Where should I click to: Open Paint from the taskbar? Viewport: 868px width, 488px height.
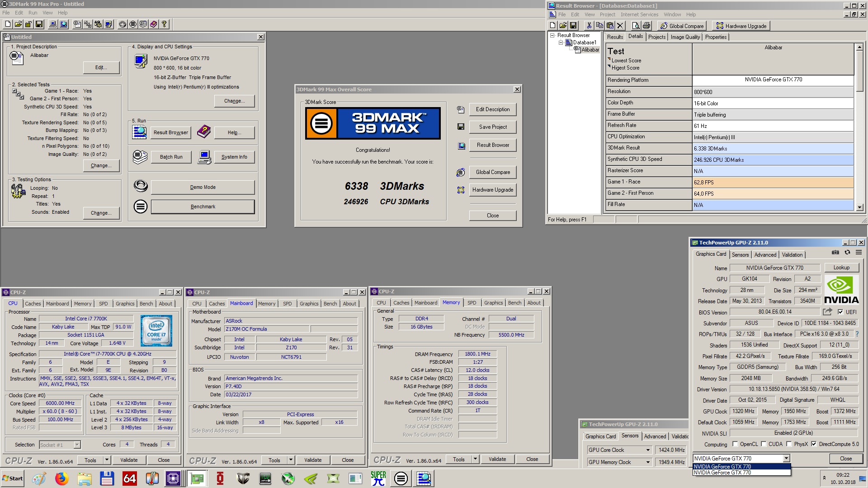pyautogui.click(x=39, y=479)
